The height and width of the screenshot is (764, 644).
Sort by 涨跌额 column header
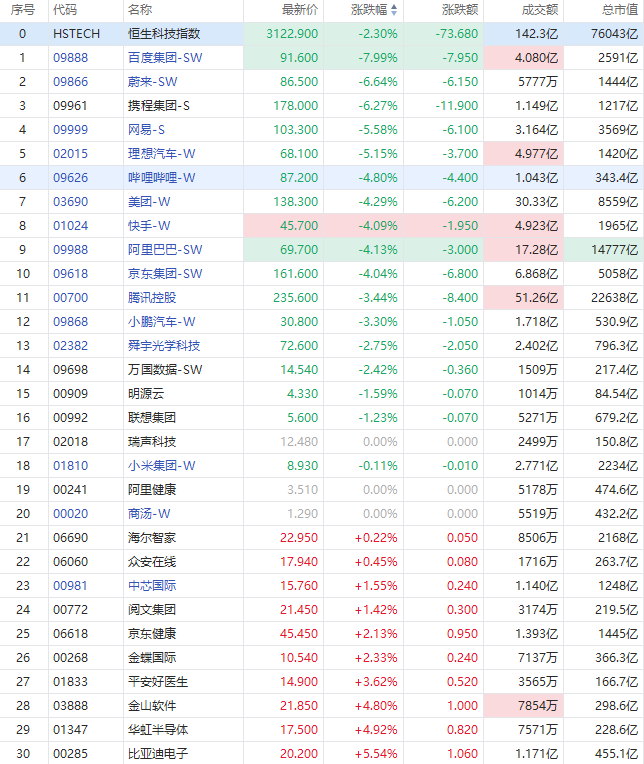pos(460,10)
